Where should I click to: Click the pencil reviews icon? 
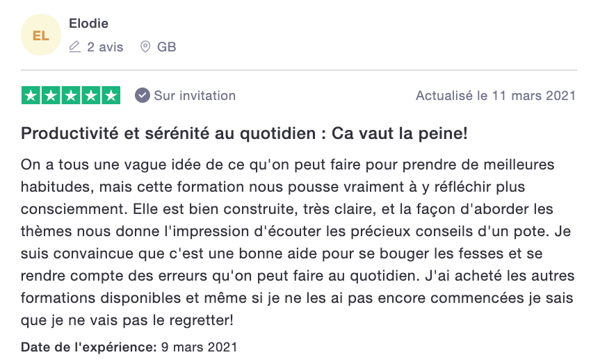click(75, 47)
